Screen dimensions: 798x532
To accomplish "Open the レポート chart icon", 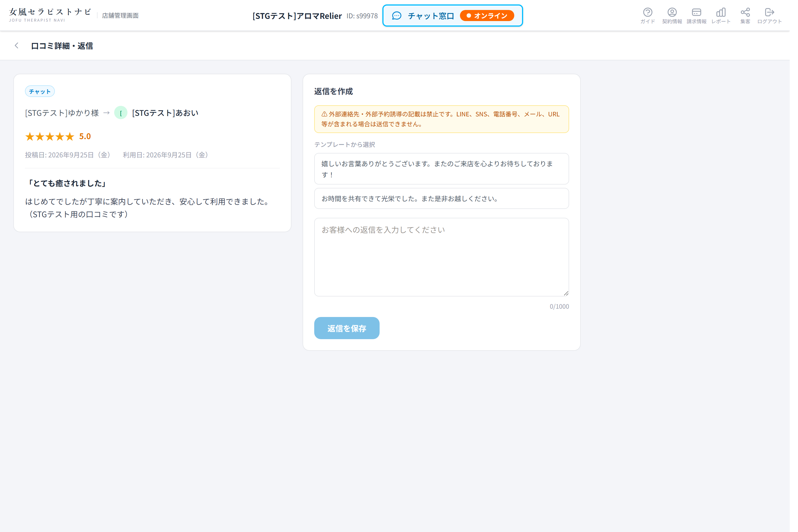I will 728,16.
